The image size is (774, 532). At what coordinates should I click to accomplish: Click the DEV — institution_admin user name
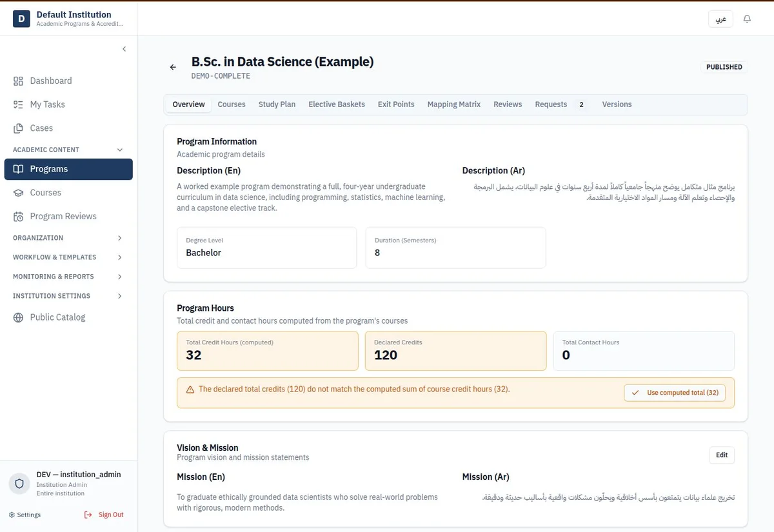pos(79,475)
